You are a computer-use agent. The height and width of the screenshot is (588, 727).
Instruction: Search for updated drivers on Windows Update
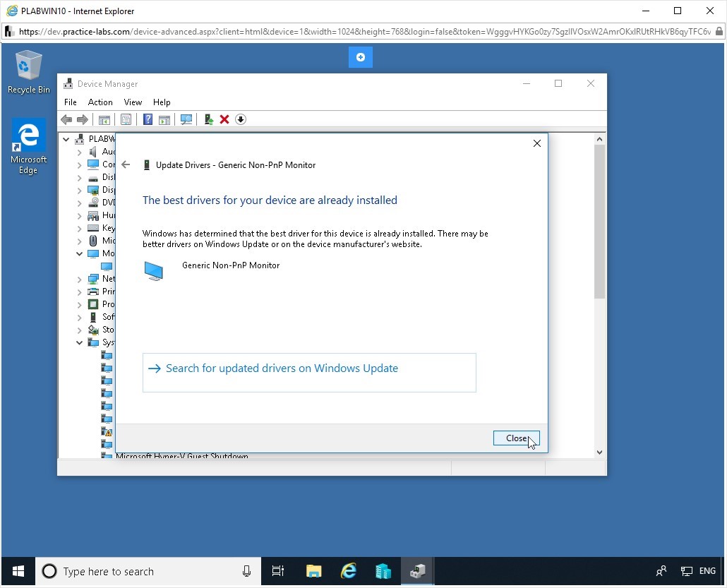tap(309, 373)
